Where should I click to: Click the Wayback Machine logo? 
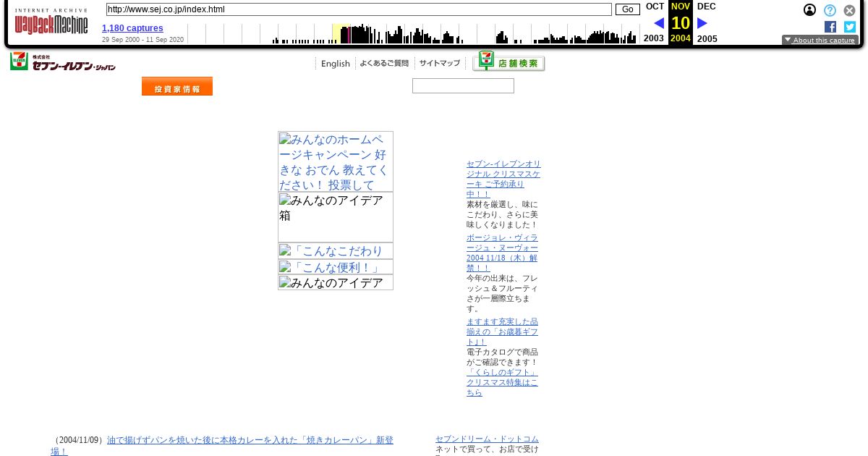[x=51, y=22]
